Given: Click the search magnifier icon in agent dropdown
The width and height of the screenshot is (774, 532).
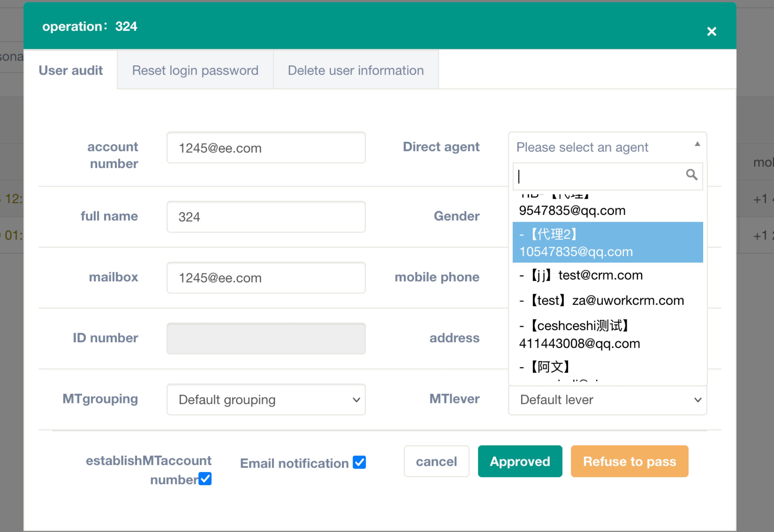Looking at the screenshot, I should (691, 175).
